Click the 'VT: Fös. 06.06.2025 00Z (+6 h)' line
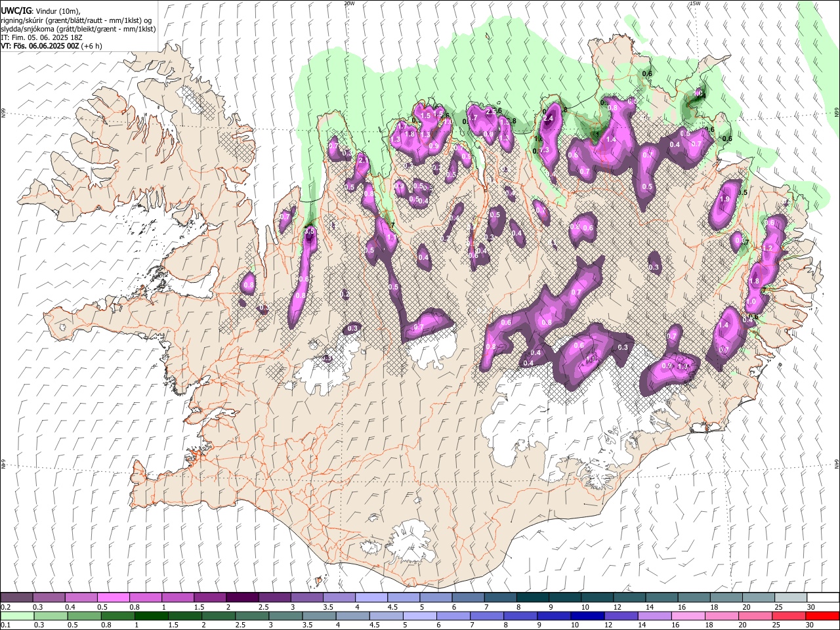Image resolution: width=840 pixels, height=630 pixels. pos(52,46)
